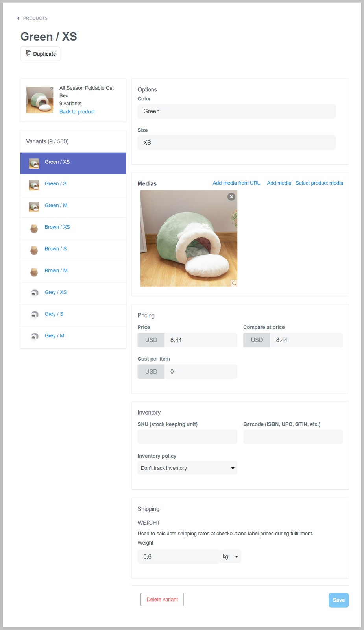The width and height of the screenshot is (364, 630).
Task: Select the Brown / S variant
Action: [x=73, y=250]
